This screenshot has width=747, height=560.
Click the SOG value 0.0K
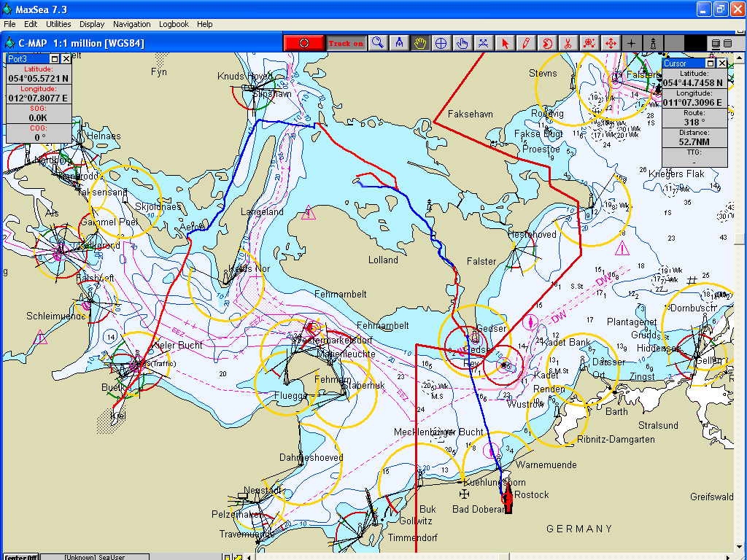[x=38, y=117]
